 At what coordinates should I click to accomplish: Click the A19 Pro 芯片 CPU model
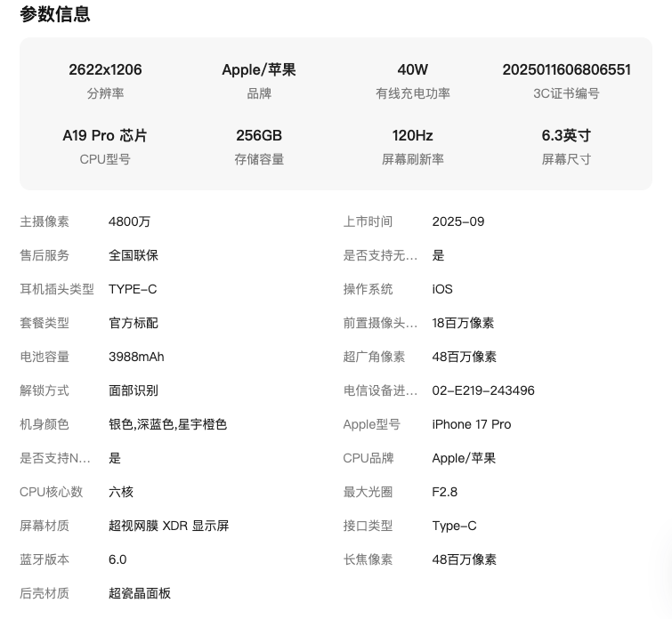click(x=105, y=135)
